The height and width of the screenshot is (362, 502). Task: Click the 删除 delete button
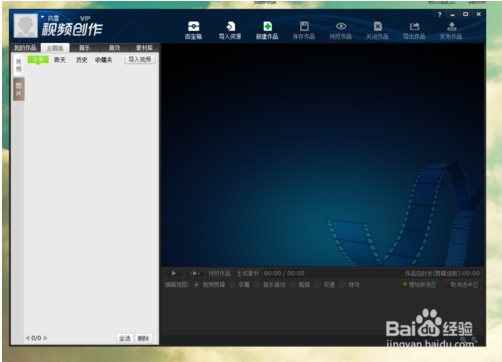click(143, 338)
